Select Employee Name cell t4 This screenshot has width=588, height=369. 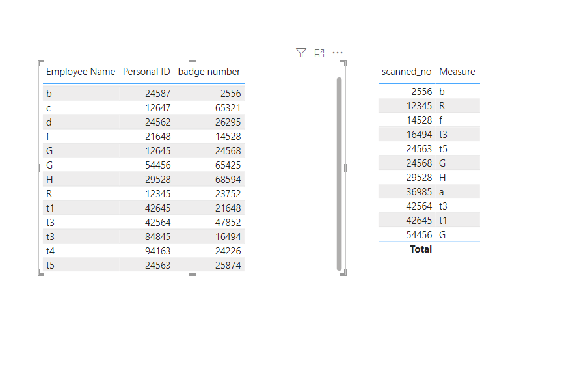[x=50, y=251]
